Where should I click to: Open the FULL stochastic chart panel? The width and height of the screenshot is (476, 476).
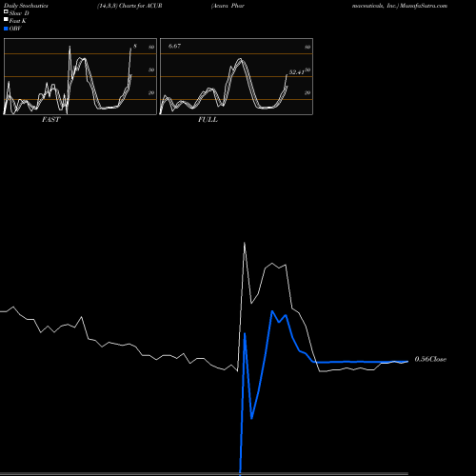click(x=236, y=76)
